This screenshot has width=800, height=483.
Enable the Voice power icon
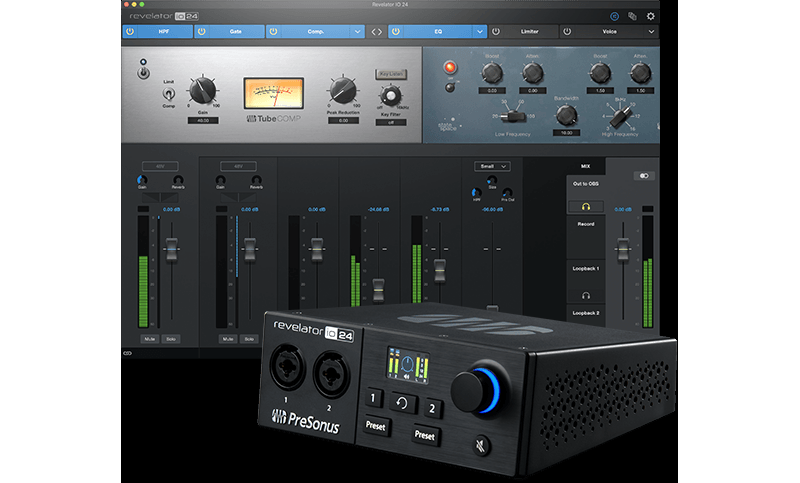567,32
